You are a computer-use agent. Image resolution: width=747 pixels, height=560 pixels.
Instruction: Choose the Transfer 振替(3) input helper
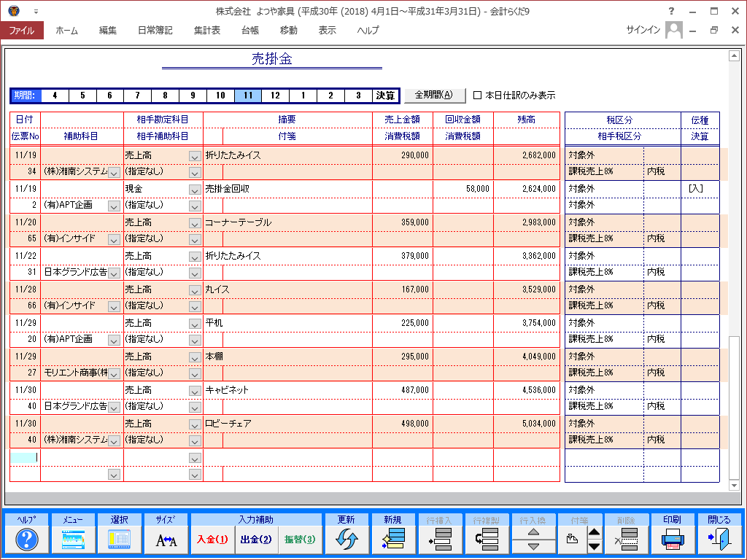click(x=300, y=540)
